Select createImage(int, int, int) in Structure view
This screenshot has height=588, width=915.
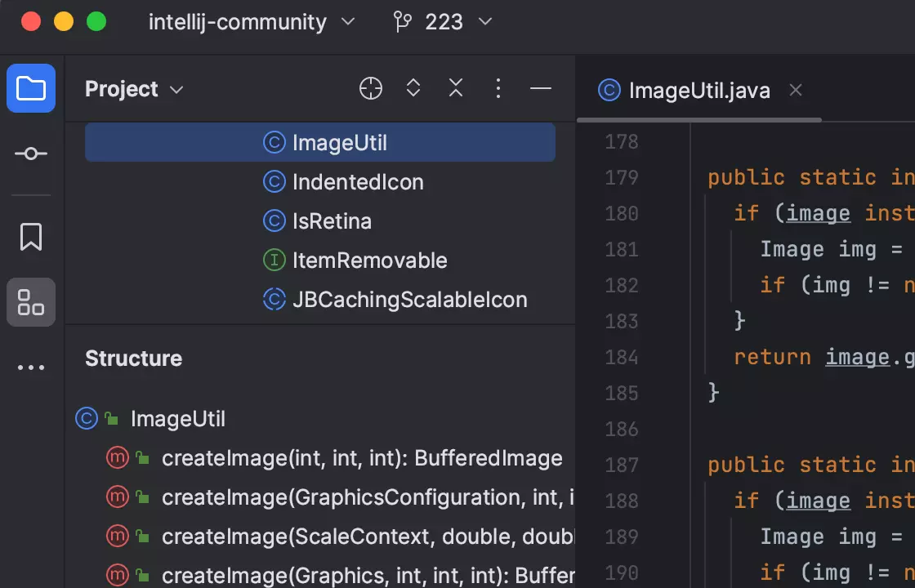point(363,458)
